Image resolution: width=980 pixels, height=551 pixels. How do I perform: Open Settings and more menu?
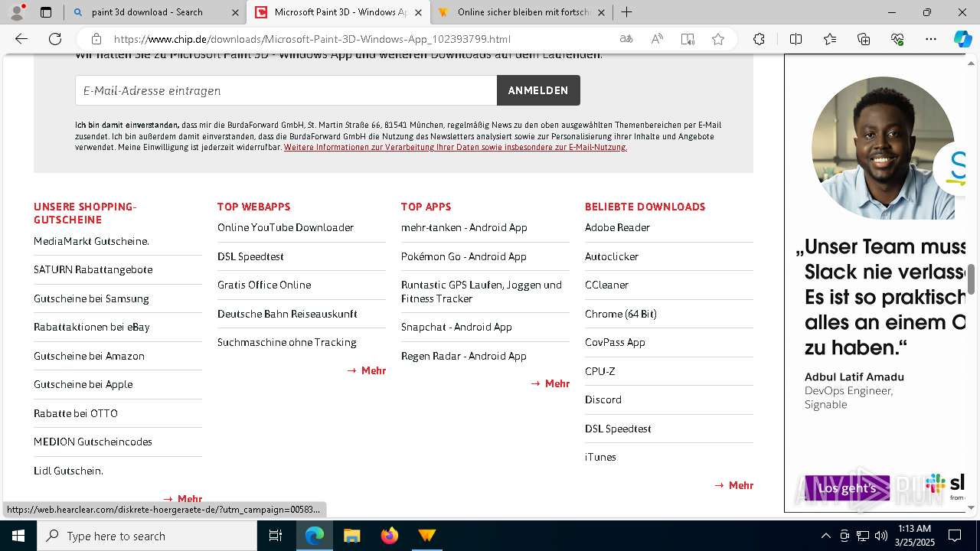(931, 39)
